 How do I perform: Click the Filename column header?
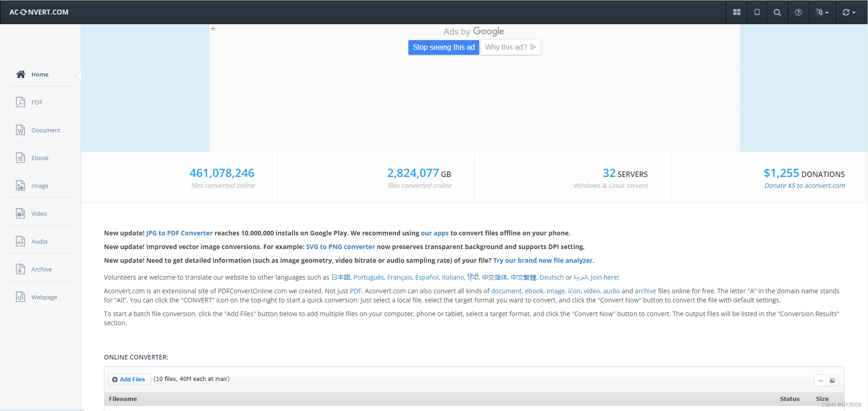pos(123,399)
